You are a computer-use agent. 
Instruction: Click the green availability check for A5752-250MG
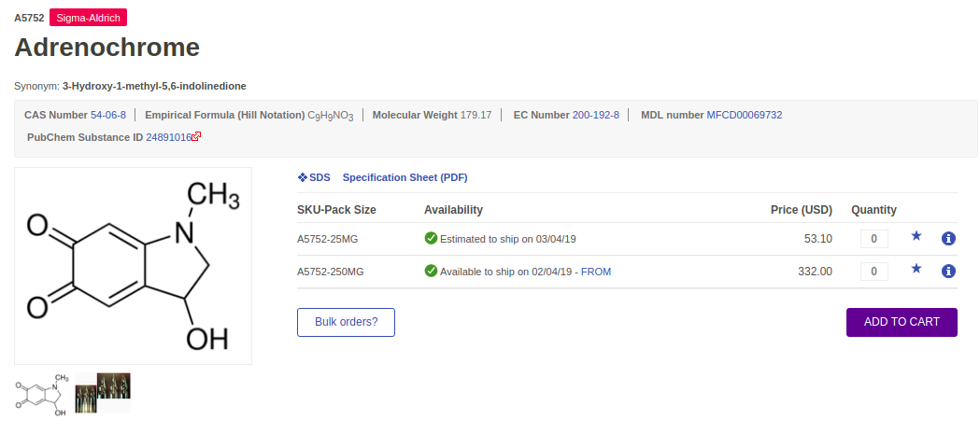[431, 271]
